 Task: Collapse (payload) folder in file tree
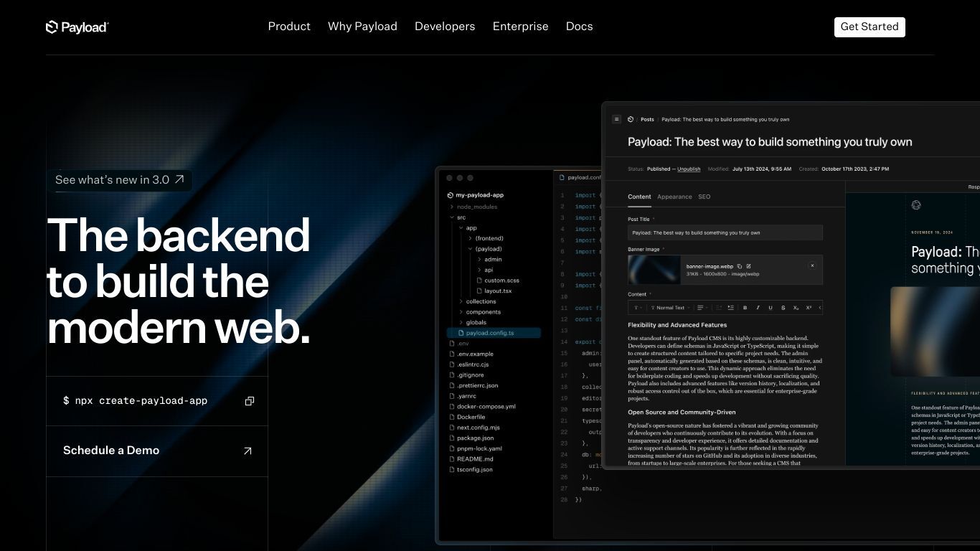pyautogui.click(x=470, y=249)
